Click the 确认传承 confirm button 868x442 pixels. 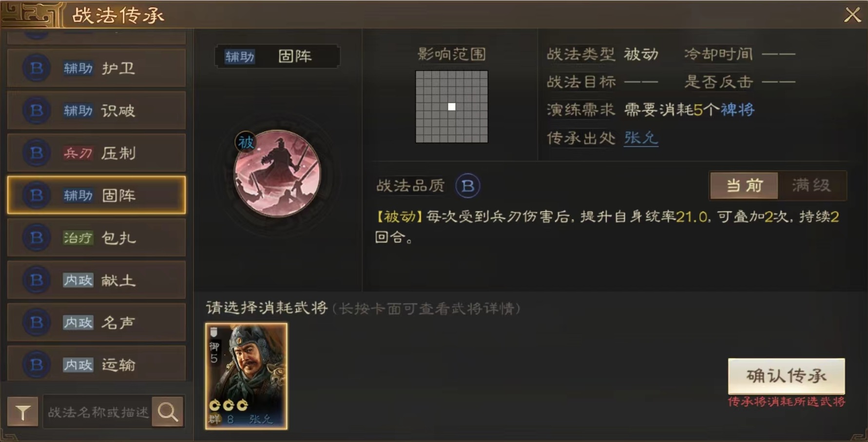pos(786,376)
